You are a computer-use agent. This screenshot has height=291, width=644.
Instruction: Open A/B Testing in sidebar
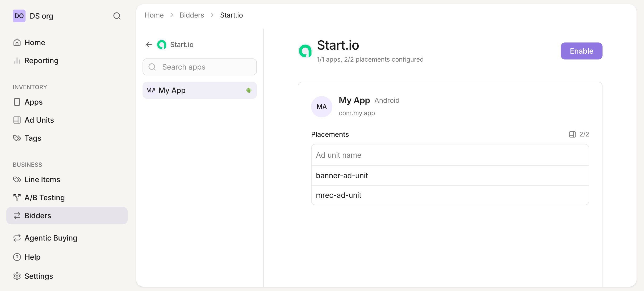click(67, 198)
